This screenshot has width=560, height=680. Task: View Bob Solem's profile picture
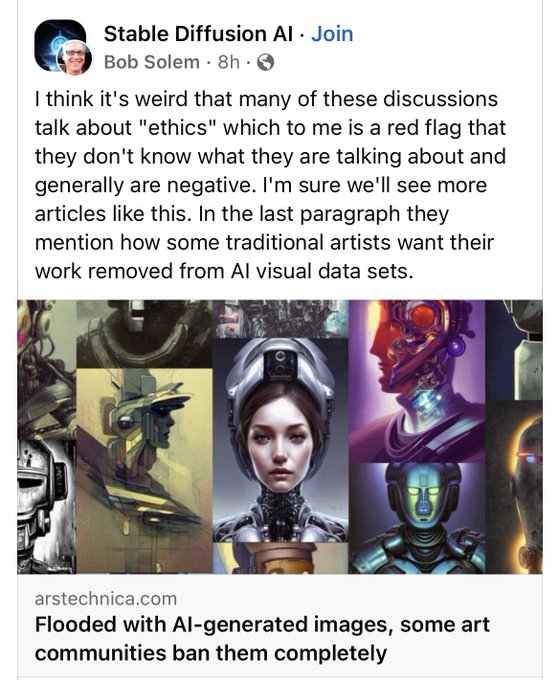75,57
